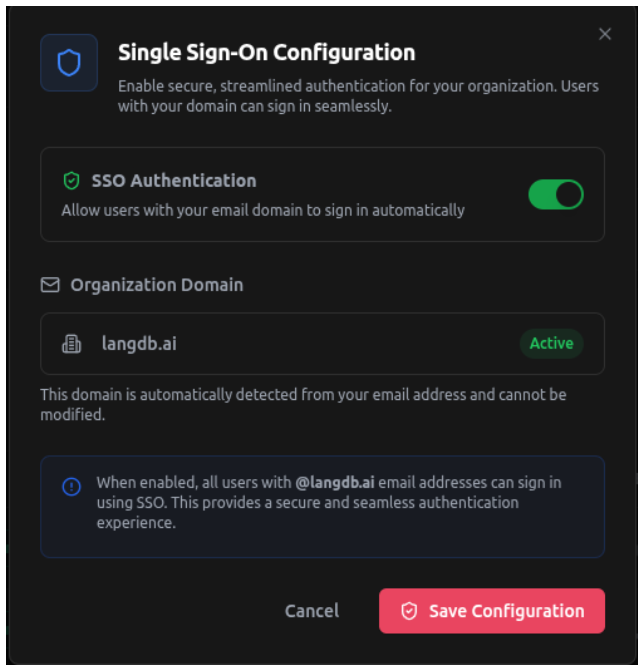
Task: Save the SSO configuration
Action: 492,611
